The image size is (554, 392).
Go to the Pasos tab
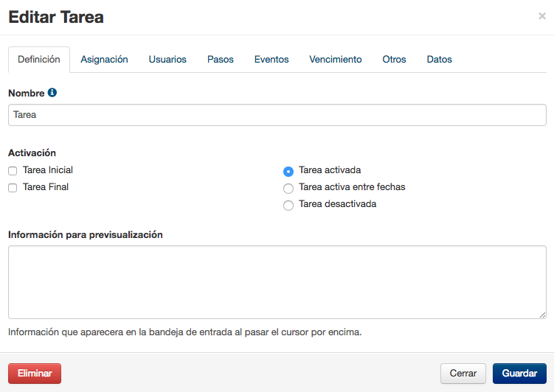(x=221, y=59)
